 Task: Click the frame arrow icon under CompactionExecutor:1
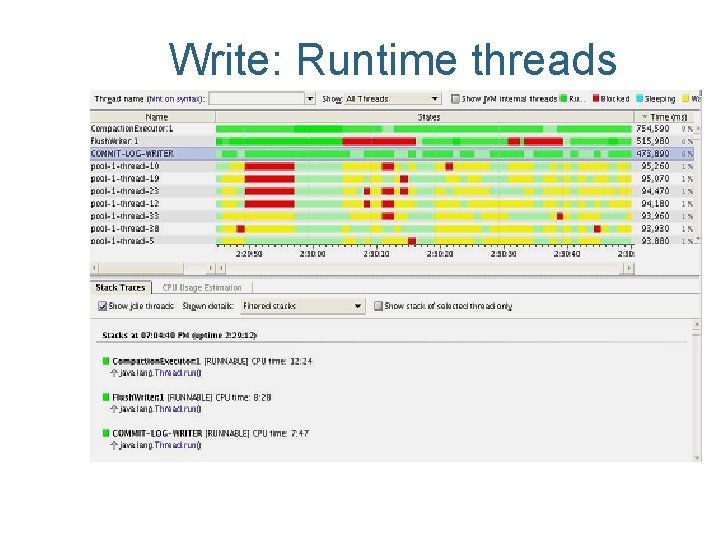pyautogui.click(x=114, y=373)
